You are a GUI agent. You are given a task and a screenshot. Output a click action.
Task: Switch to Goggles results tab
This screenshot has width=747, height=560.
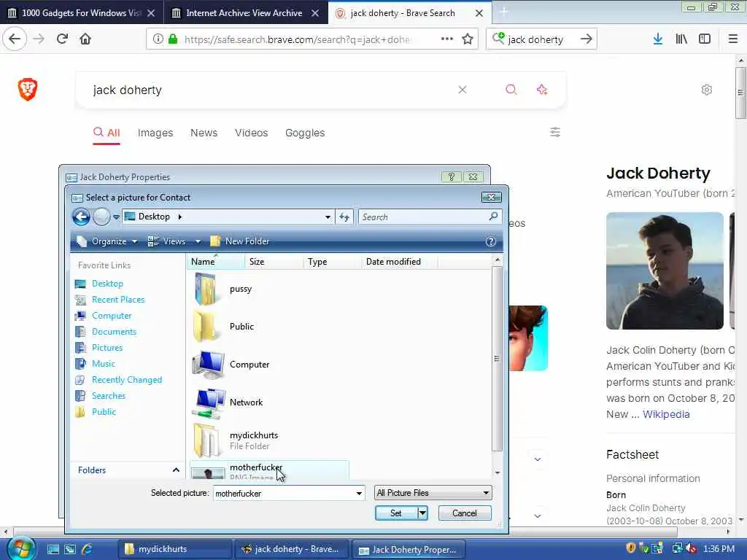click(305, 133)
